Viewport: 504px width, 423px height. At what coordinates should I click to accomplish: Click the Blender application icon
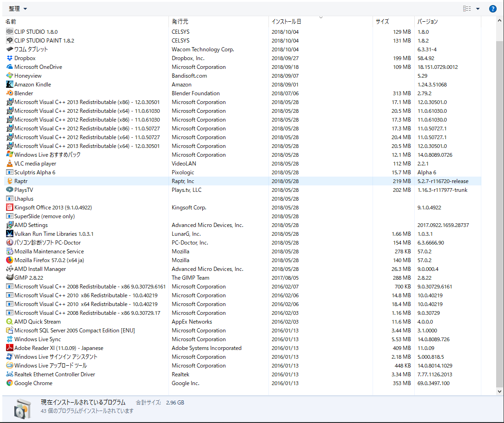click(10, 93)
